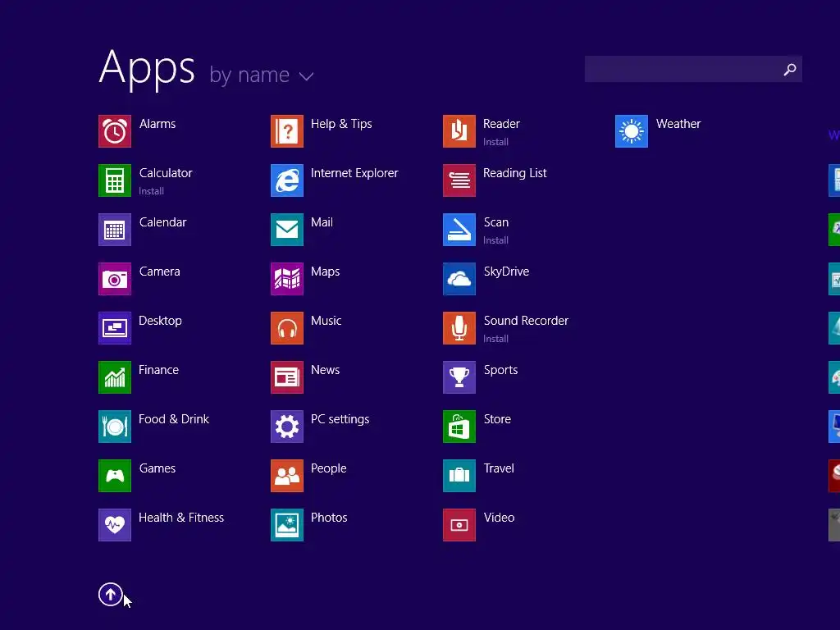Click the Help & Tips icon

[x=287, y=131]
